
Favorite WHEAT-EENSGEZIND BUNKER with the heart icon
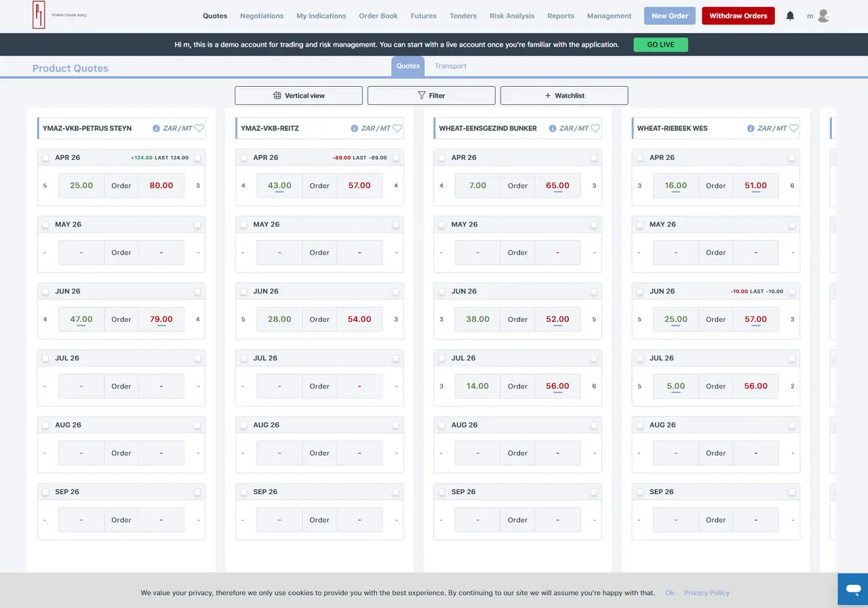point(595,128)
